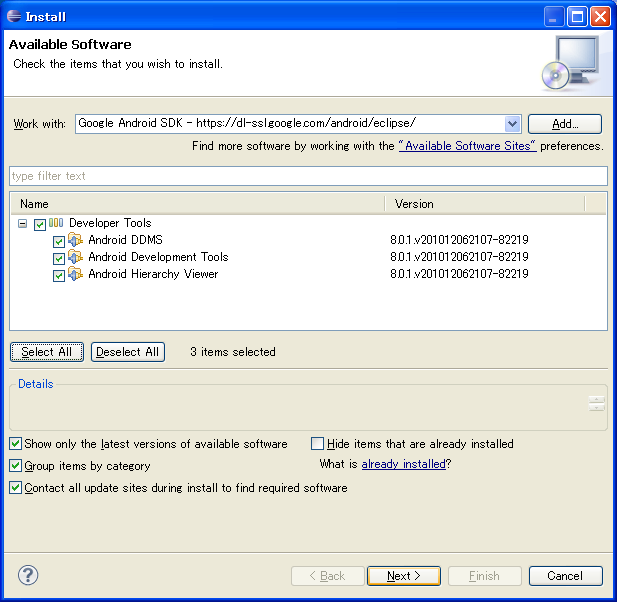Image resolution: width=617 pixels, height=602 pixels.
Task: Toggle Show only the latest versions option
Action: (x=16, y=444)
